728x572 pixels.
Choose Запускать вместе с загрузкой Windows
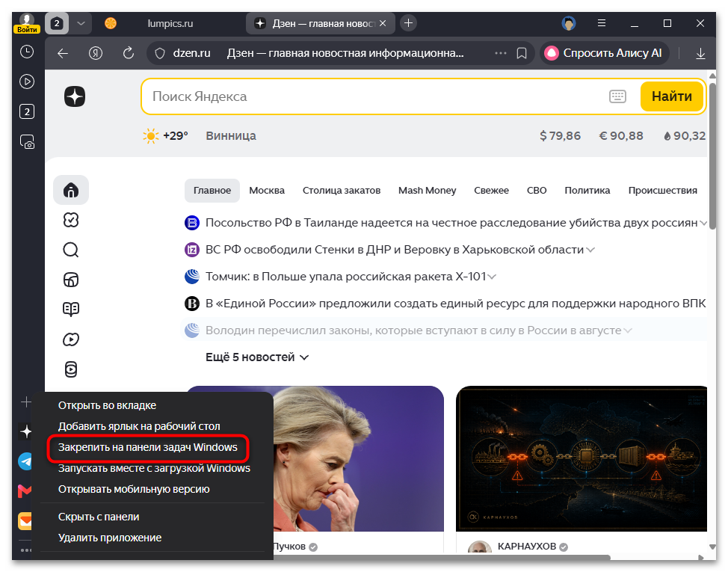point(154,469)
